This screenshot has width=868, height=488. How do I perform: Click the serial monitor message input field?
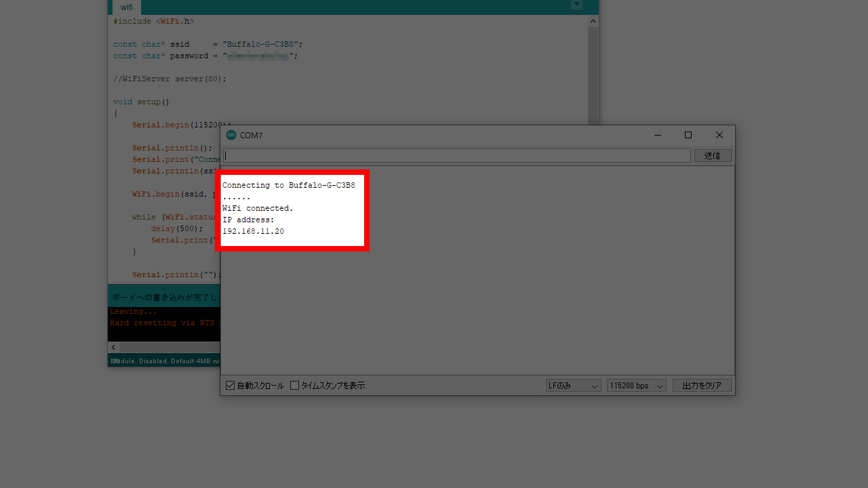coord(456,156)
